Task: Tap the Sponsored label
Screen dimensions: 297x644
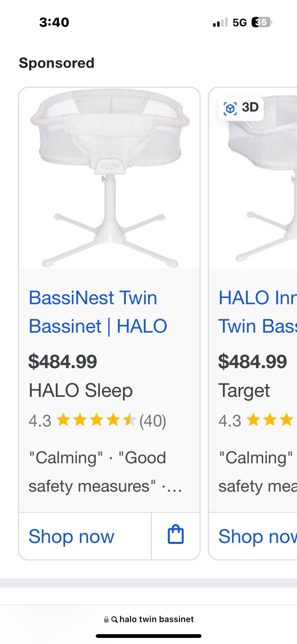Action: coord(57,63)
